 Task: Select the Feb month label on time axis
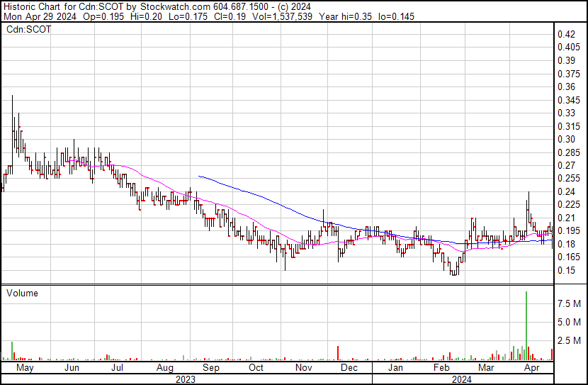[442, 368]
